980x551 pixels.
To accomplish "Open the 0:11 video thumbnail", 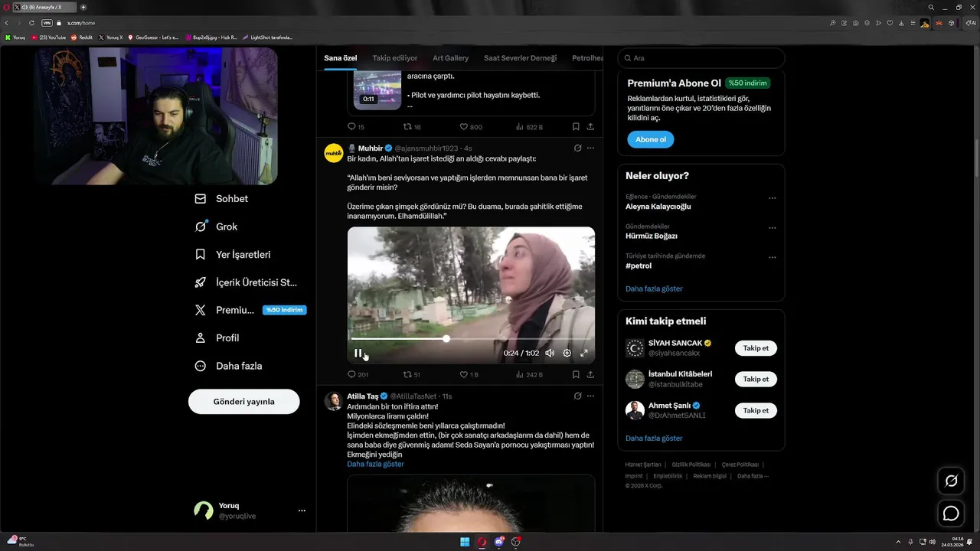I will click(x=377, y=90).
